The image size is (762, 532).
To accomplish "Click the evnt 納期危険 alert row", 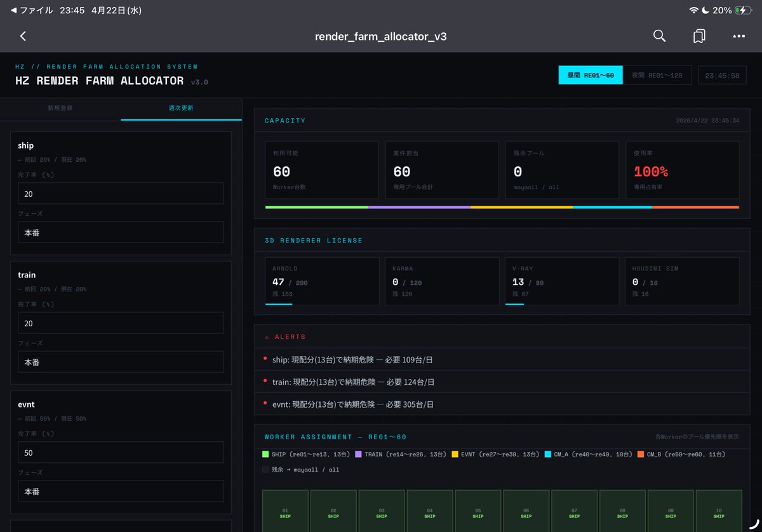I will click(x=502, y=404).
